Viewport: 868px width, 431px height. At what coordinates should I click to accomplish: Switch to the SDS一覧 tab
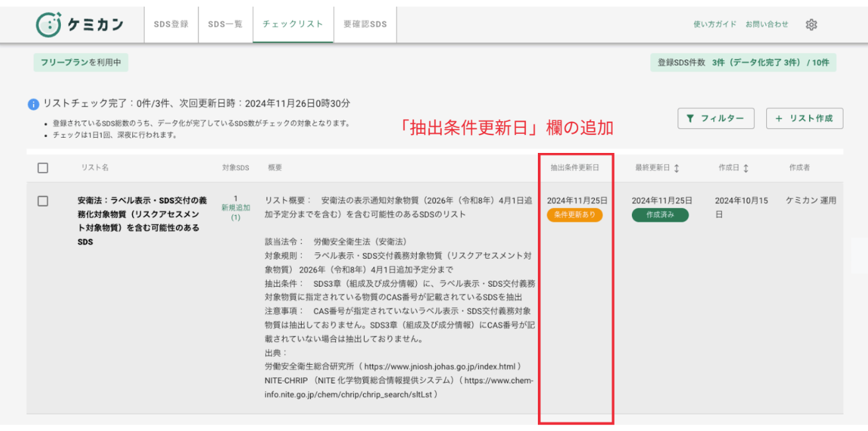click(x=225, y=24)
